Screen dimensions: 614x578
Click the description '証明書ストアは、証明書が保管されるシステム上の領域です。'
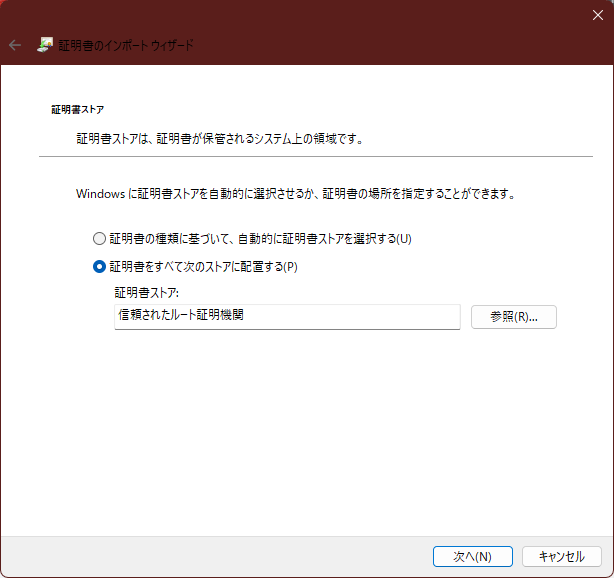220,139
